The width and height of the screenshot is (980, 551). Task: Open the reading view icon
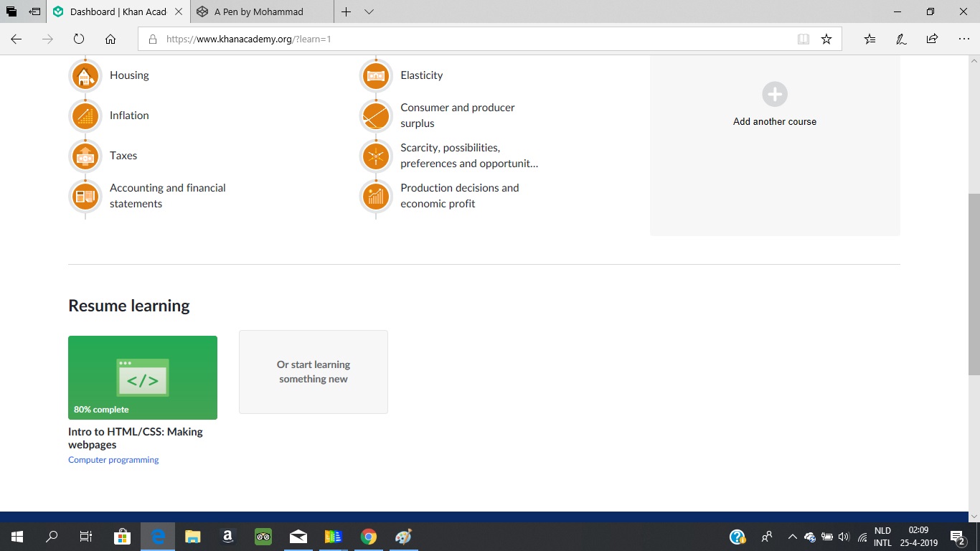(804, 39)
